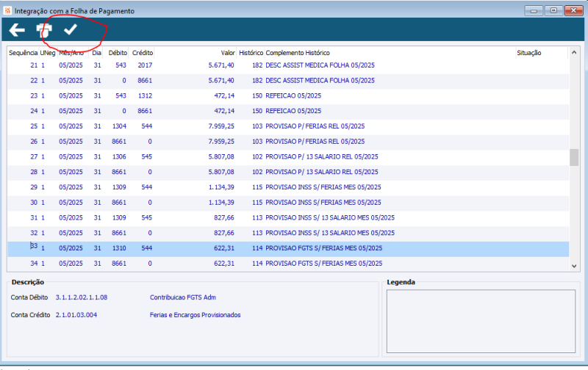Select sequence 29 INSS S/ FERIAS row

point(288,187)
